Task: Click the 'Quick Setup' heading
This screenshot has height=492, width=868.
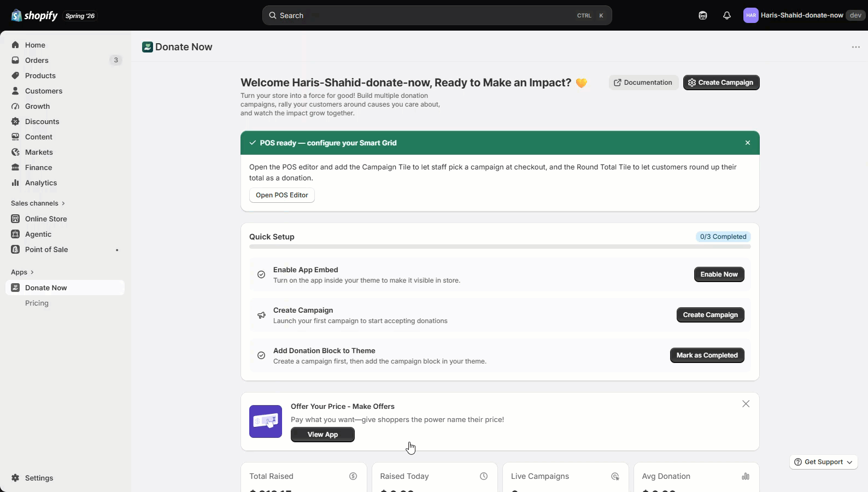Action: point(272,237)
